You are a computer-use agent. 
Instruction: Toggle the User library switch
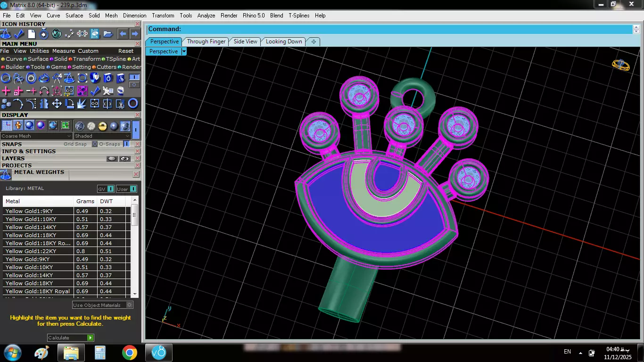tap(126, 189)
